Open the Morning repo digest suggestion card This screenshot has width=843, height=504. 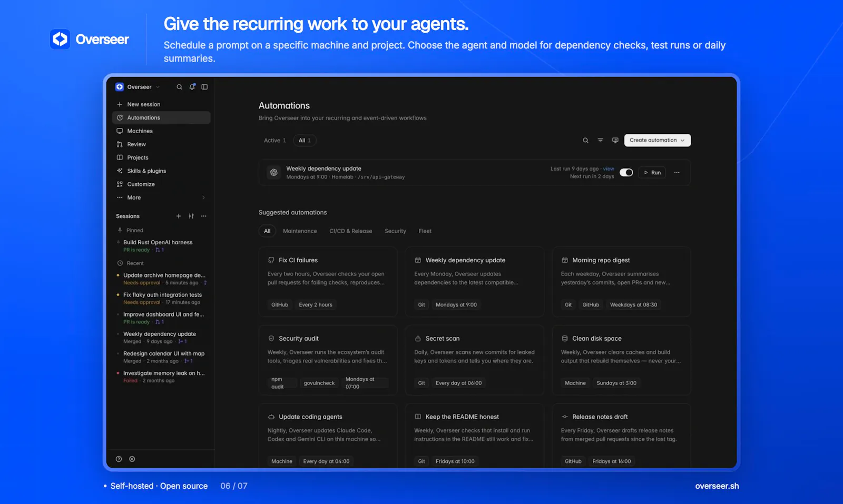coord(621,282)
